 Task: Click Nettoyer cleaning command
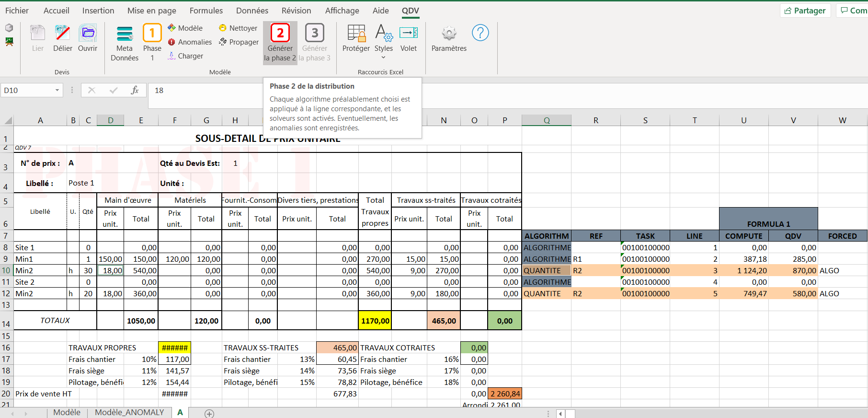pos(238,28)
